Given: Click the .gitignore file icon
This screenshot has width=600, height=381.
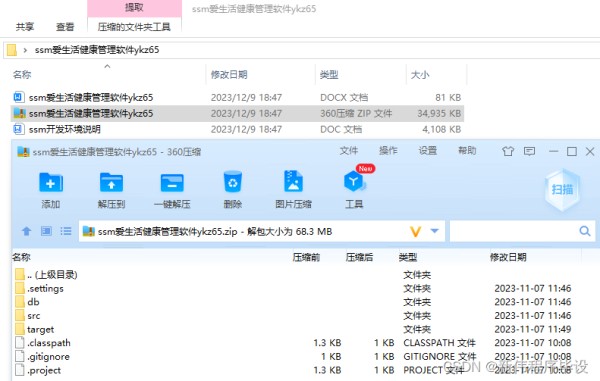Looking at the screenshot, I should pyautogui.click(x=20, y=357).
